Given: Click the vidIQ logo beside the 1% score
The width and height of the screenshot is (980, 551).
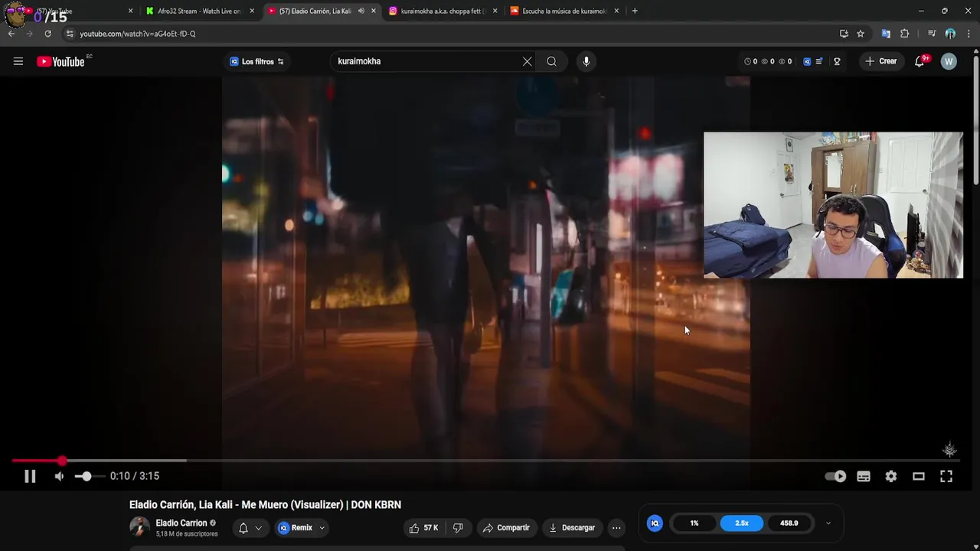Looking at the screenshot, I should (x=655, y=523).
